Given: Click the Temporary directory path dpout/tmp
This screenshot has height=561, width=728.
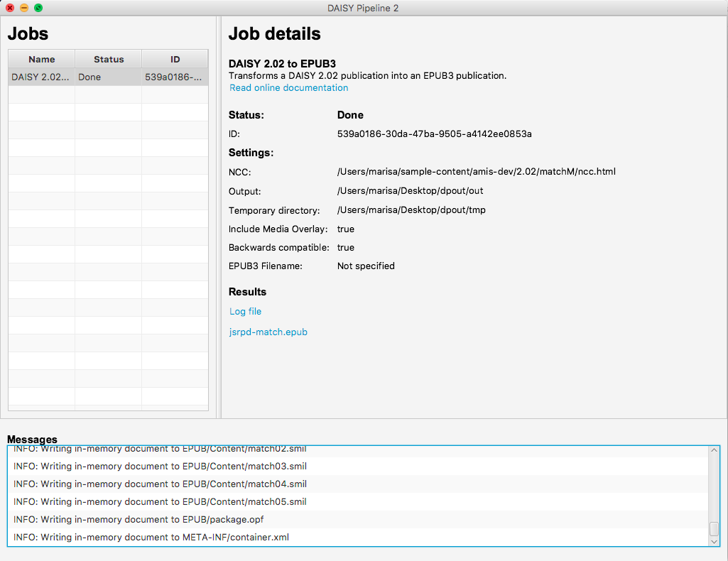Looking at the screenshot, I should [x=411, y=209].
